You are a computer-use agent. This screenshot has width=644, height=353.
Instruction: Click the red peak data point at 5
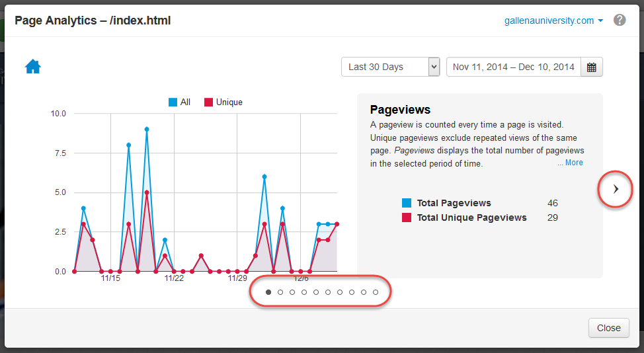[x=147, y=192]
